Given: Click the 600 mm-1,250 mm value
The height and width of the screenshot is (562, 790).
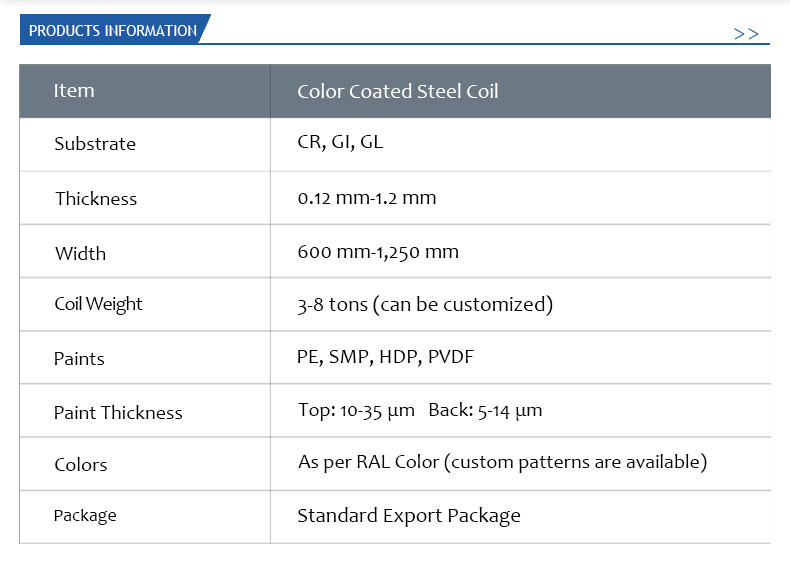Looking at the screenshot, I should (378, 252).
